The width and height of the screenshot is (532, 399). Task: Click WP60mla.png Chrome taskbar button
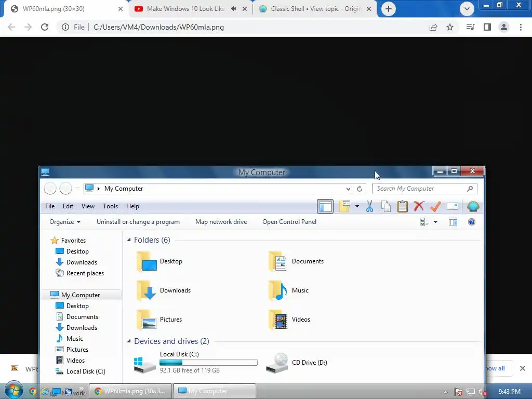(x=130, y=391)
